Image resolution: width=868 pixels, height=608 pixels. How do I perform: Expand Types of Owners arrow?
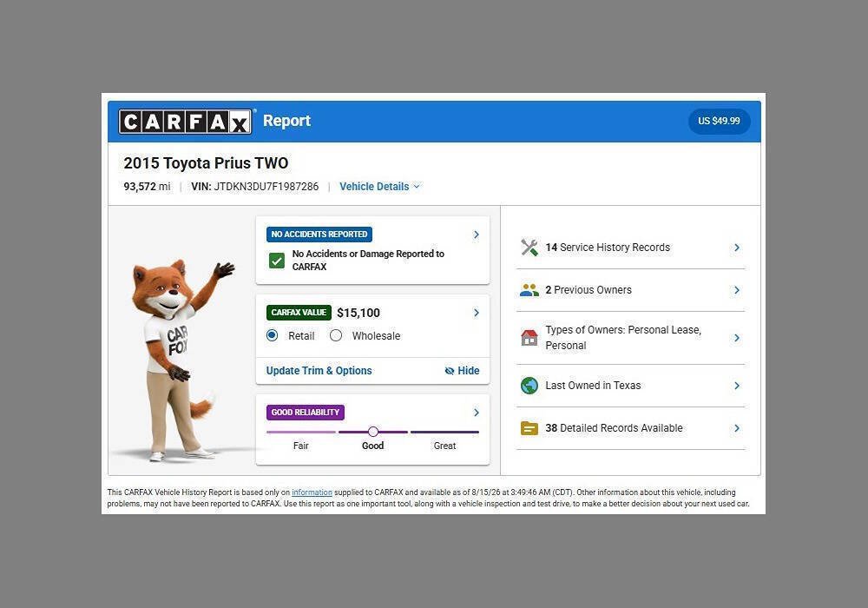(x=737, y=338)
